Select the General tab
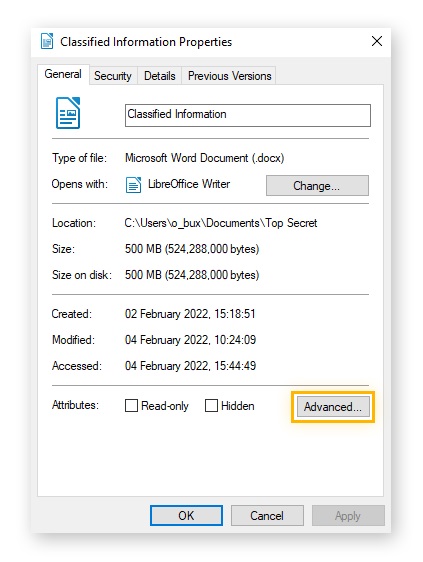This screenshot has height=562, width=423. pos(63,74)
